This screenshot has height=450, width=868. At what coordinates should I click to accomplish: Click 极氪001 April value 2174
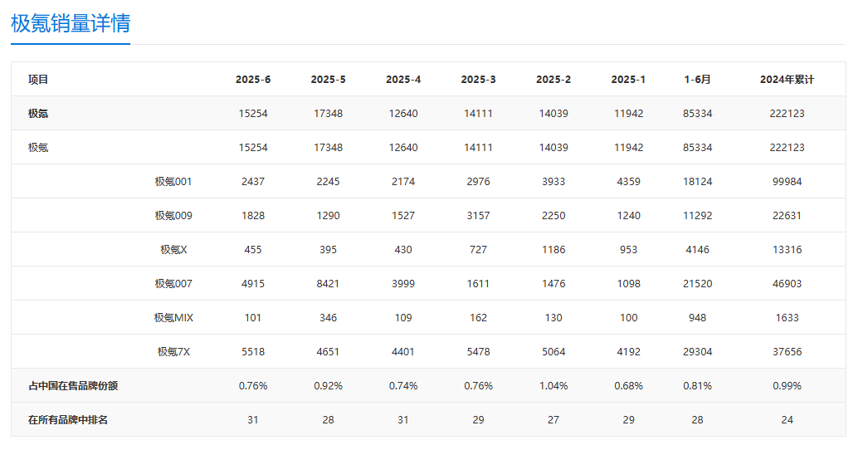point(403,182)
